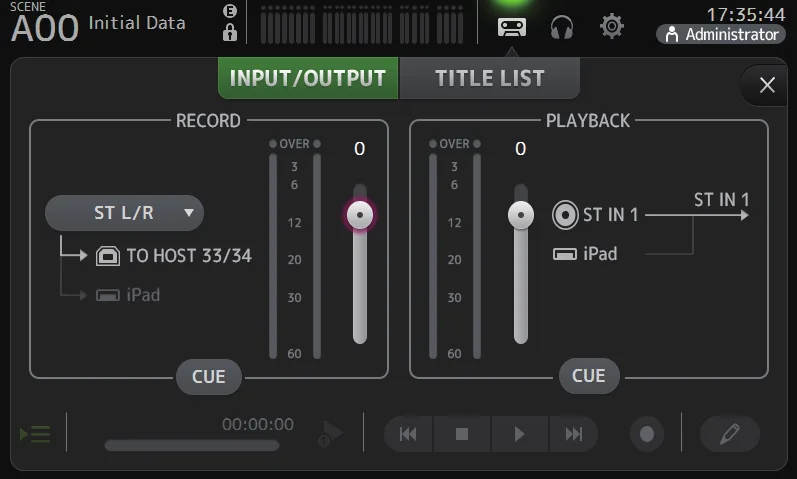Open the ST L/R record source dropdown
Image resolution: width=797 pixels, height=479 pixels.
[125, 213]
